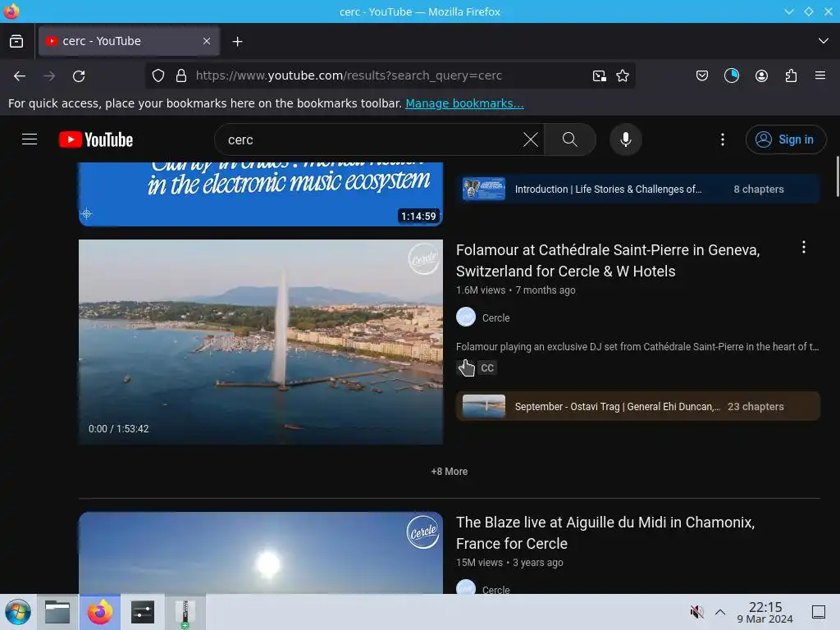Expand the 23 chapters row
The image size is (840, 630).
(637, 406)
